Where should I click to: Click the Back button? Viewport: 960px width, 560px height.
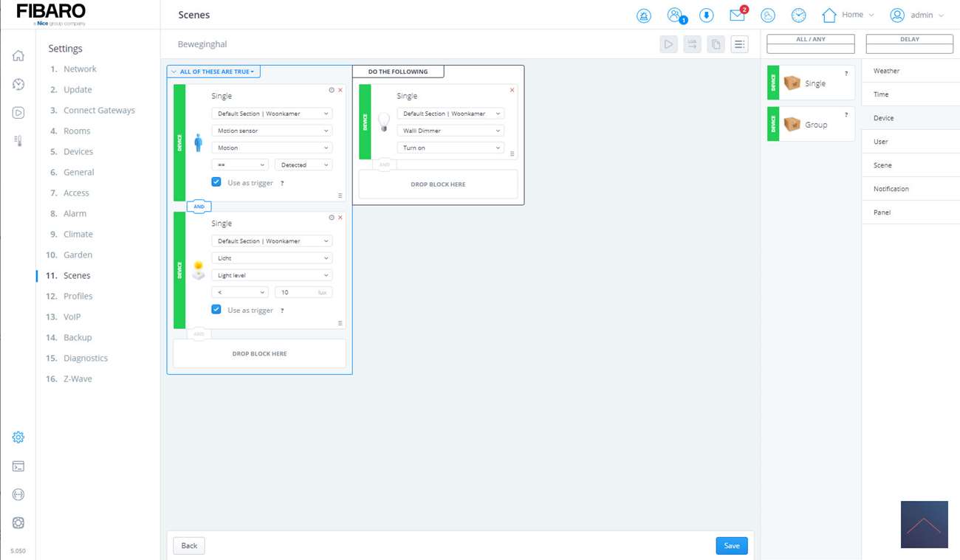coord(189,545)
